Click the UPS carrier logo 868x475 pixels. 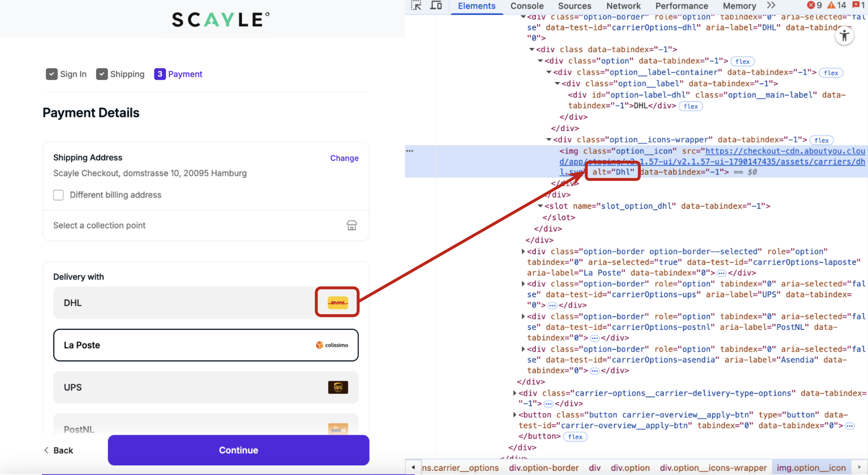tap(338, 387)
